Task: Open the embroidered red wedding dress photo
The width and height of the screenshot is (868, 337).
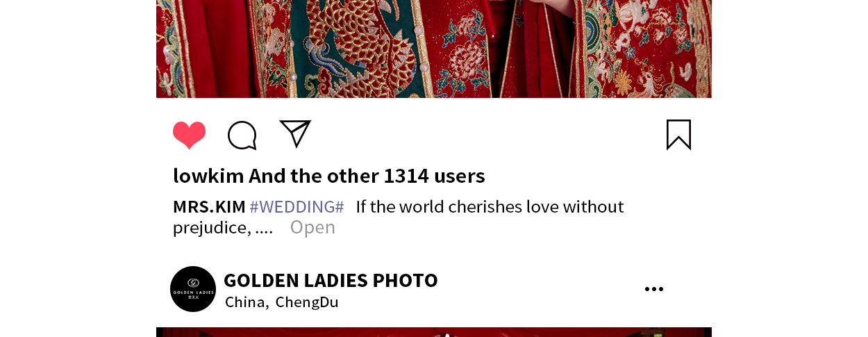Action: pyautogui.click(x=434, y=49)
